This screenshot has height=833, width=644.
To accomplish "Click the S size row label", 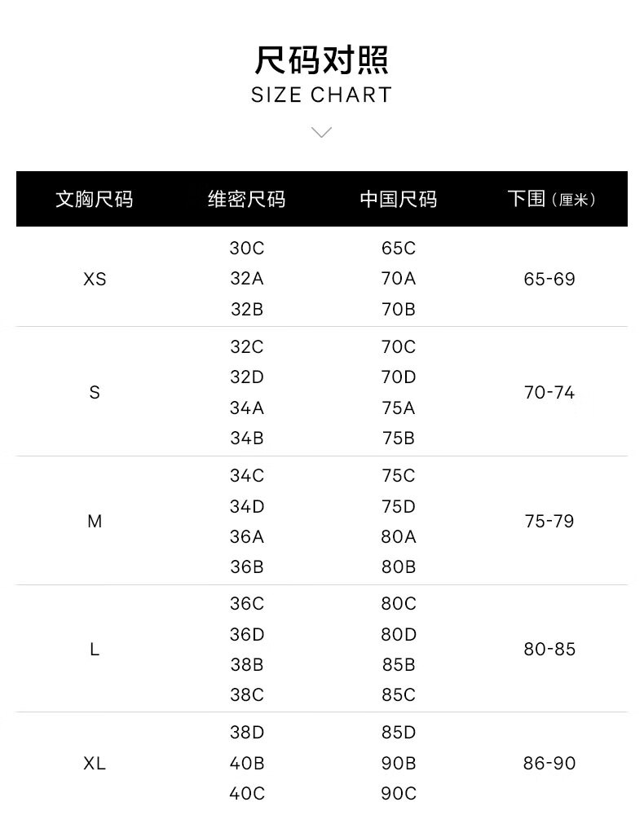I will (x=95, y=392).
